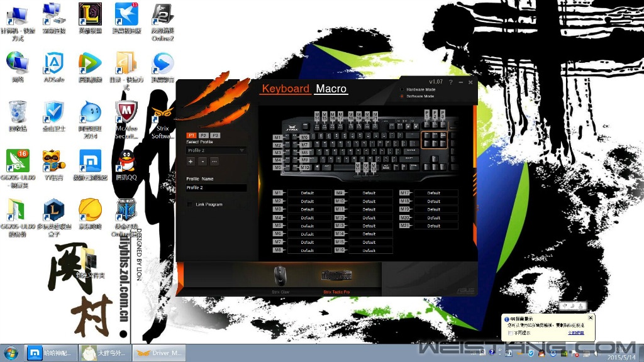Image resolution: width=644 pixels, height=362 pixels.
Task: Open the 网络 network desktop icon
Action: (18, 67)
